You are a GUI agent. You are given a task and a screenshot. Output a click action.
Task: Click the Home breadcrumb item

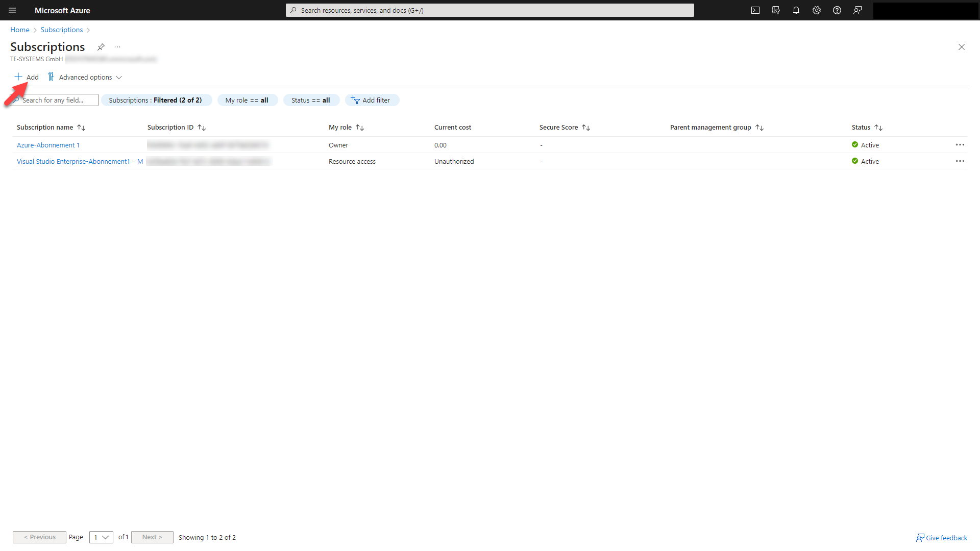pyautogui.click(x=19, y=30)
